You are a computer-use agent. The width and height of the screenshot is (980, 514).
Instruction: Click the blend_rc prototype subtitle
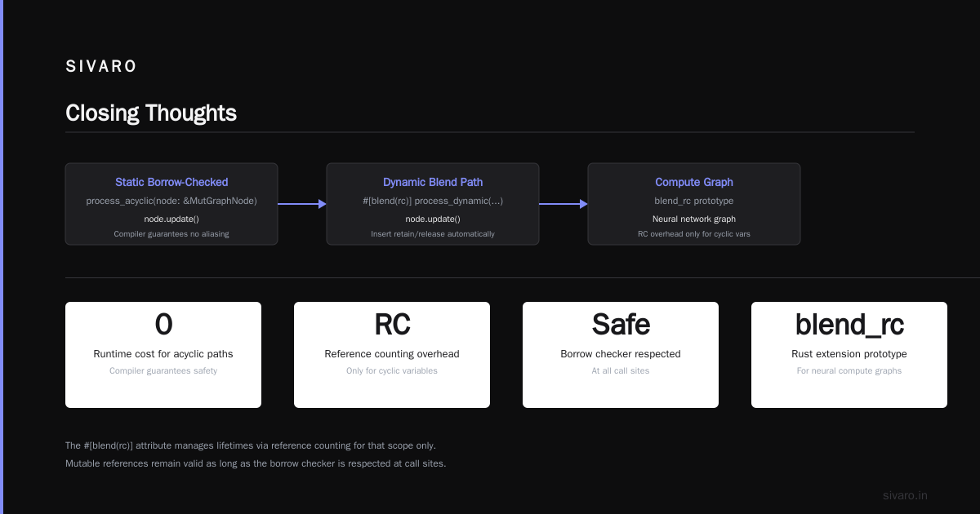click(x=694, y=201)
